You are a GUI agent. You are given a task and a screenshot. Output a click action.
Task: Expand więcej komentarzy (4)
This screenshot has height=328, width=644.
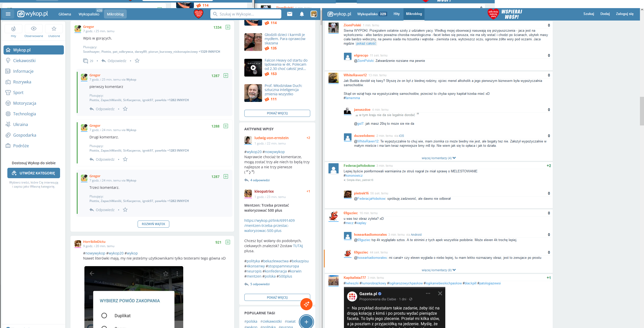tap(438, 158)
